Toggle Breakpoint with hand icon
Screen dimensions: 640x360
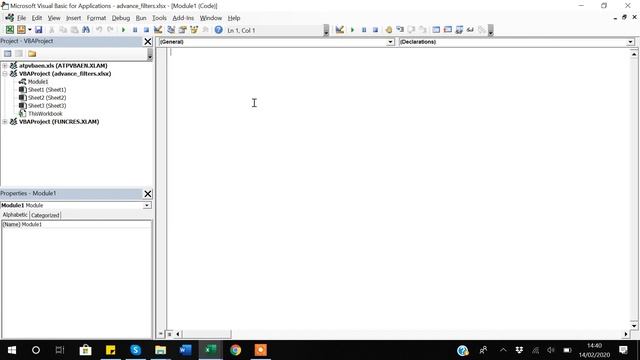coord(388,30)
